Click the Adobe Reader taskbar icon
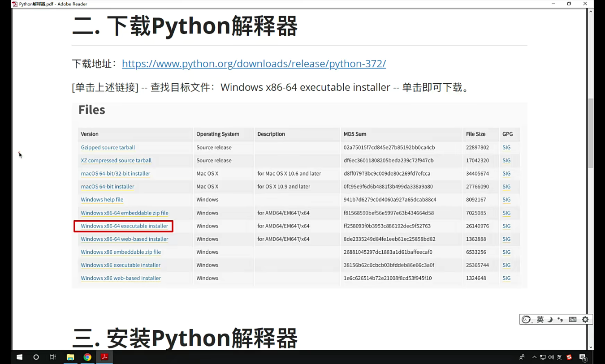The height and width of the screenshot is (364, 605). point(104,357)
